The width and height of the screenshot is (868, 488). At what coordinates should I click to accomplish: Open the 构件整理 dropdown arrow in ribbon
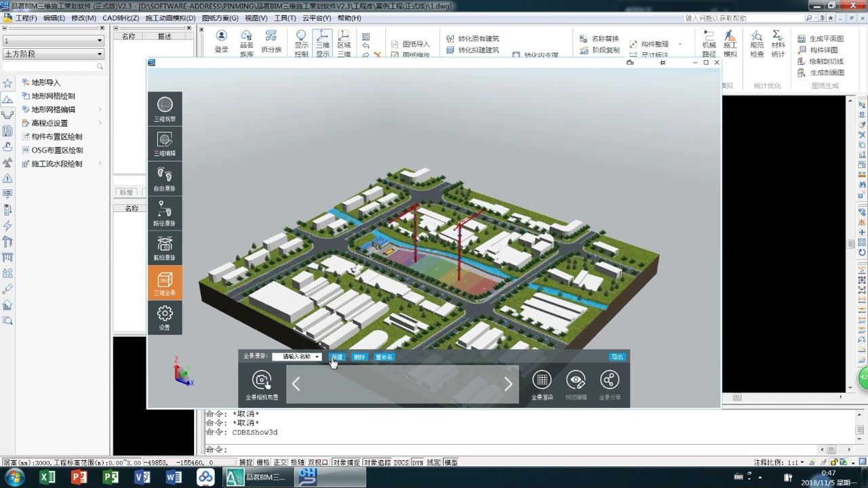[680, 44]
